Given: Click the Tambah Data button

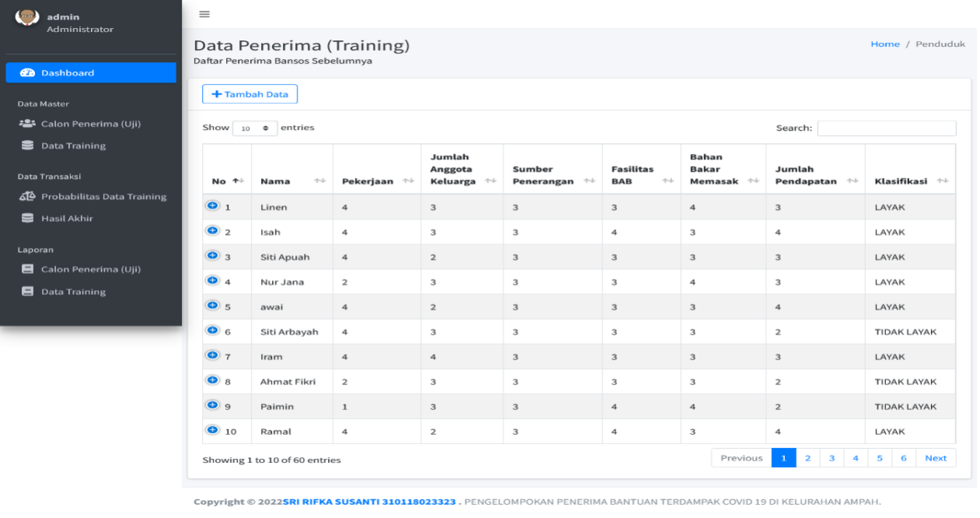Looking at the screenshot, I should [x=249, y=94].
